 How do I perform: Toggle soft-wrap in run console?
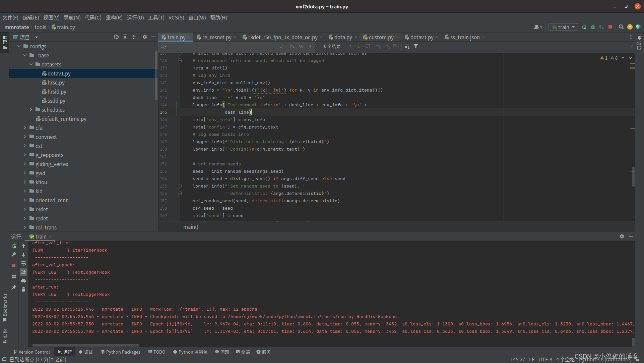click(x=23, y=264)
